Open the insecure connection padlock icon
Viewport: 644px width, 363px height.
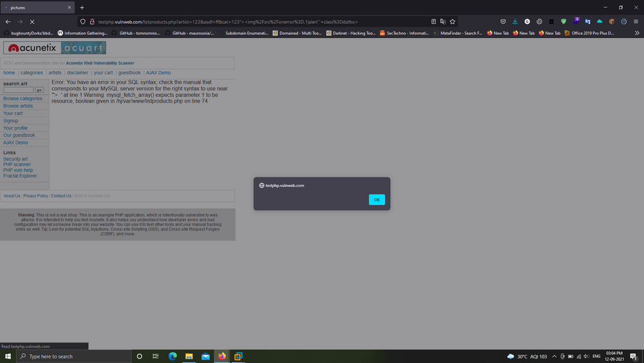[x=92, y=22]
